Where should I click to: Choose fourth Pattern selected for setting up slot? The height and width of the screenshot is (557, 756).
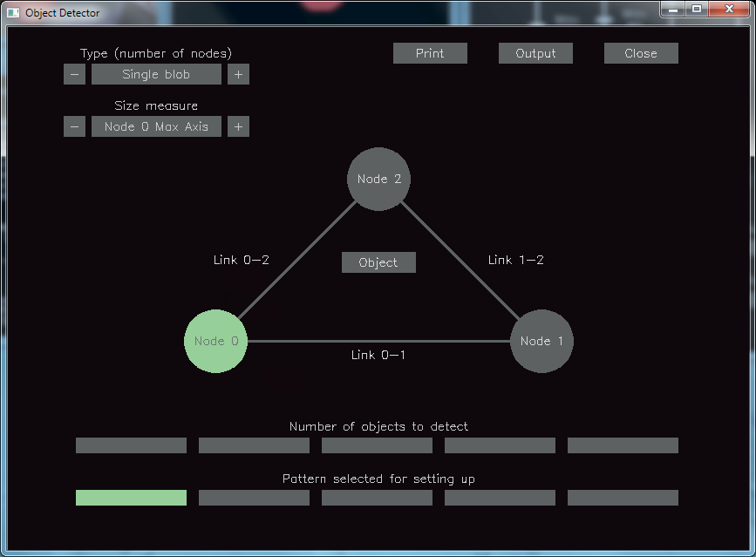click(500, 498)
